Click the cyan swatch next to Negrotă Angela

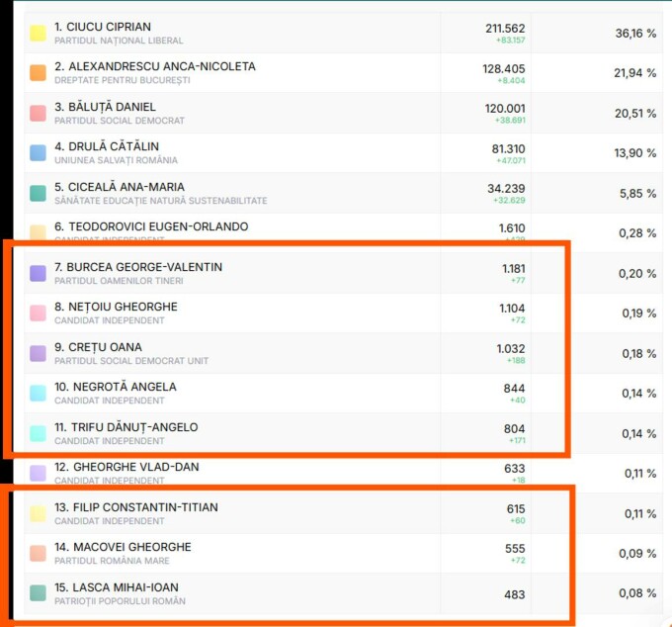point(38,393)
